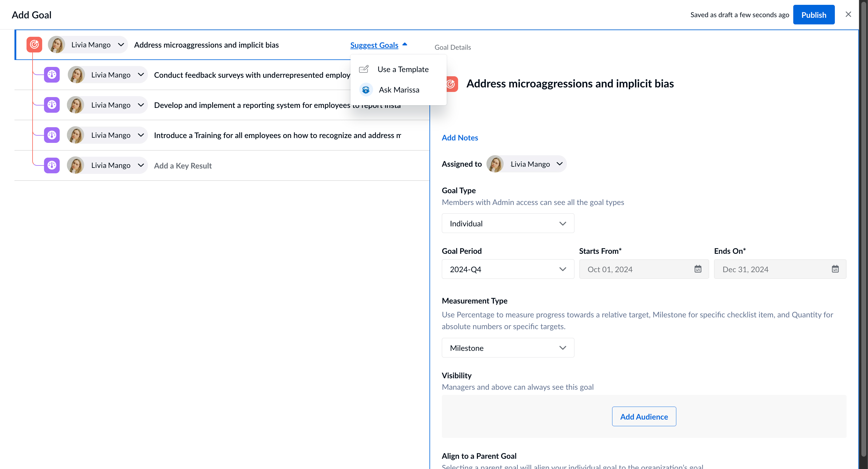Open the calendar picker for Starts From
This screenshot has width=868, height=469.
(698, 269)
